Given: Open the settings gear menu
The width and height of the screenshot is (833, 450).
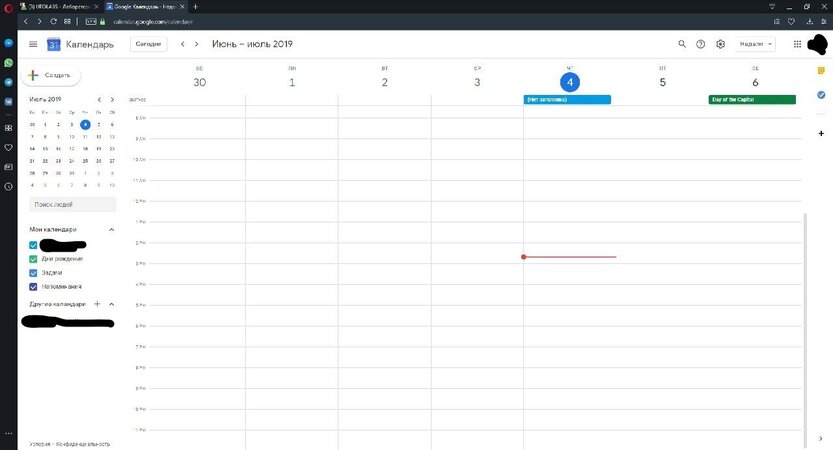Looking at the screenshot, I should tap(720, 44).
